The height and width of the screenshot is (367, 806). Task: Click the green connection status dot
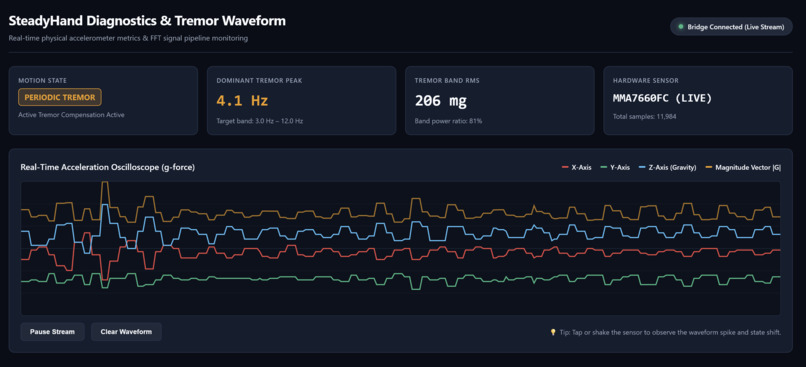click(681, 27)
